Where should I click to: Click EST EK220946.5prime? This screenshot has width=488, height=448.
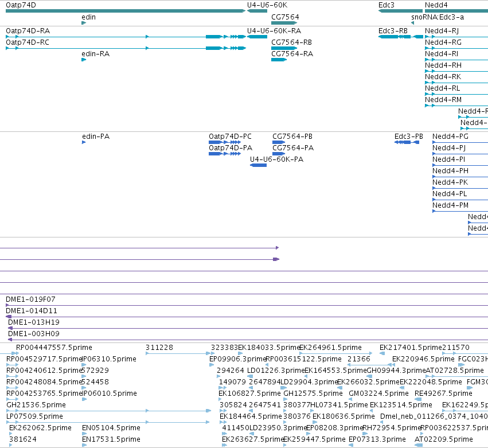[x=423, y=359]
